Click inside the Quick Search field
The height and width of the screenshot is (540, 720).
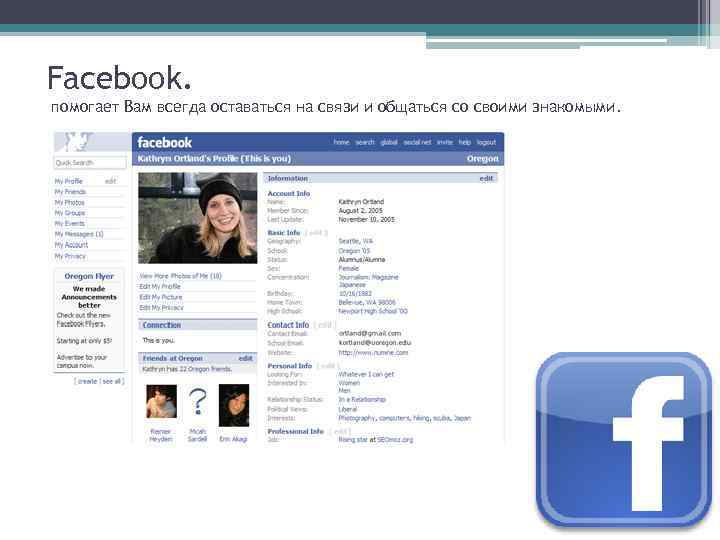pos(90,163)
